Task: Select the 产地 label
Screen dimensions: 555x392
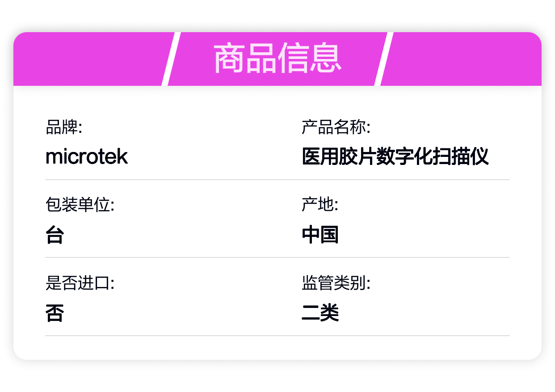Action: click(x=320, y=205)
